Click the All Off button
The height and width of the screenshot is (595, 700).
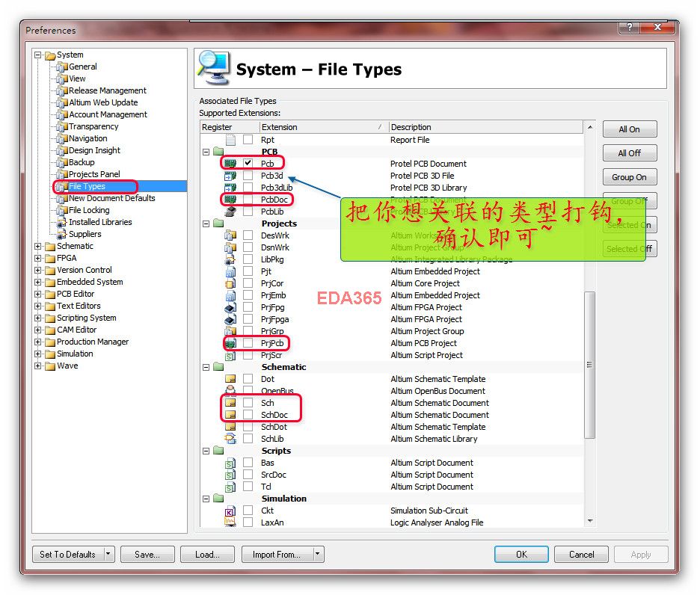click(x=630, y=153)
